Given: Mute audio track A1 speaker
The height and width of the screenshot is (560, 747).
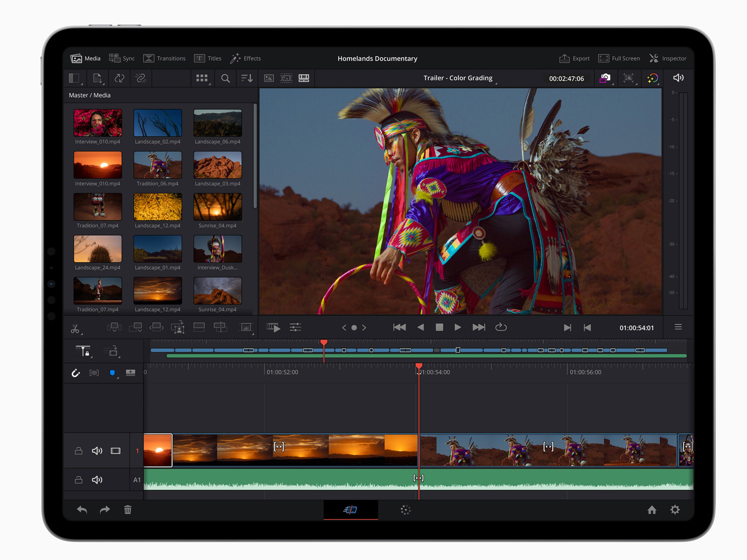Looking at the screenshot, I should (97, 480).
